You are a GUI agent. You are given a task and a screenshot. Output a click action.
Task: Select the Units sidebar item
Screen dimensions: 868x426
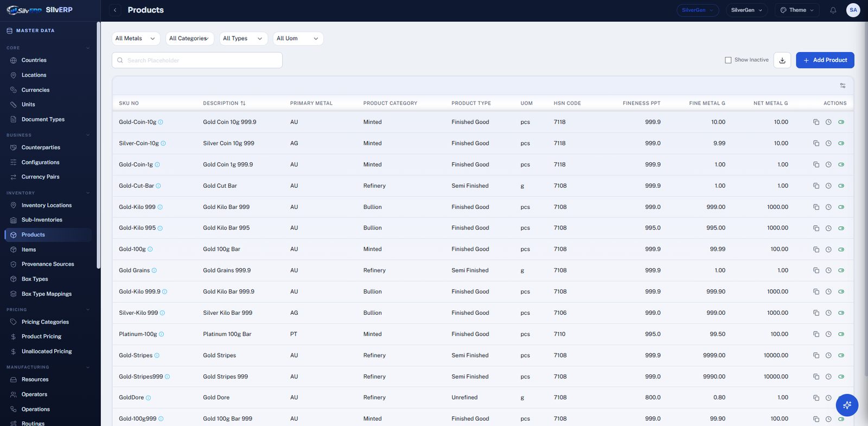[28, 105]
